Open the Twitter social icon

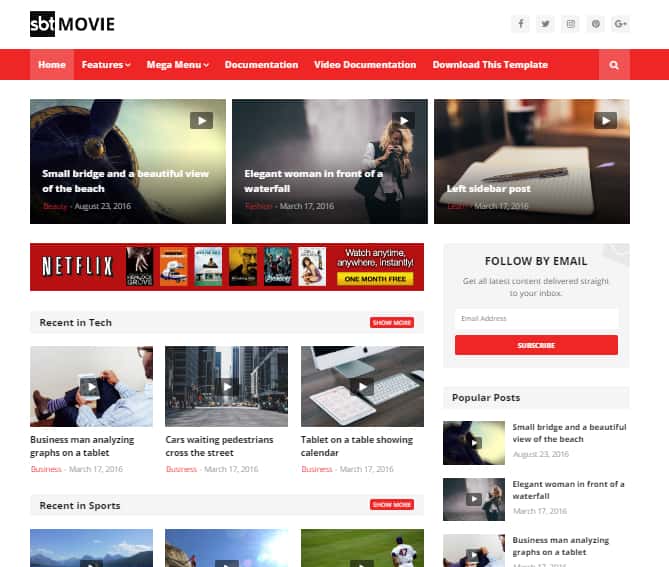[545, 24]
